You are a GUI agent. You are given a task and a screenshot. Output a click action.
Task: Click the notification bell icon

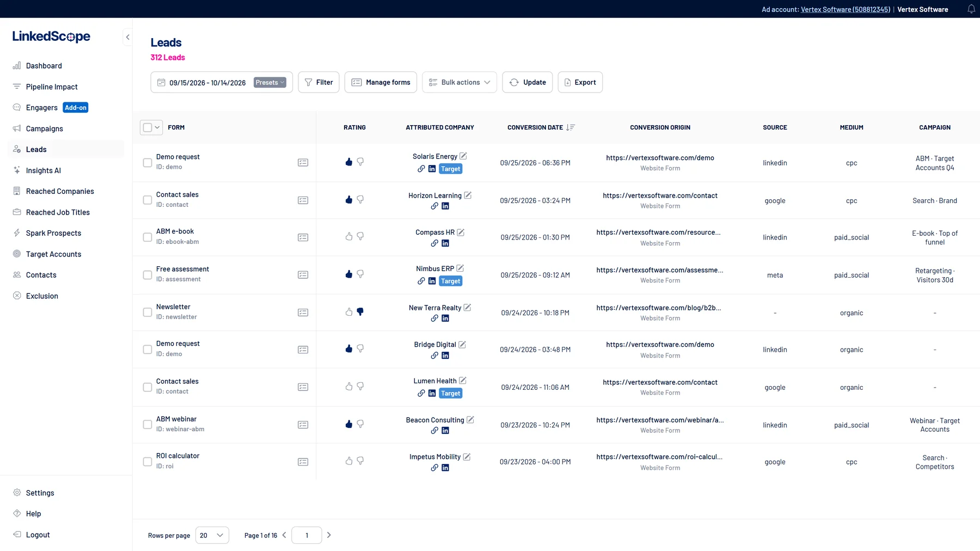(x=971, y=9)
